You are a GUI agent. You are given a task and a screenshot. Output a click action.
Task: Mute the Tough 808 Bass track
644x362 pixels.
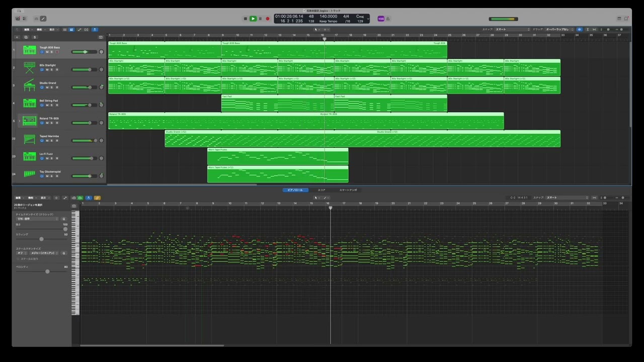pyautogui.click(x=47, y=52)
